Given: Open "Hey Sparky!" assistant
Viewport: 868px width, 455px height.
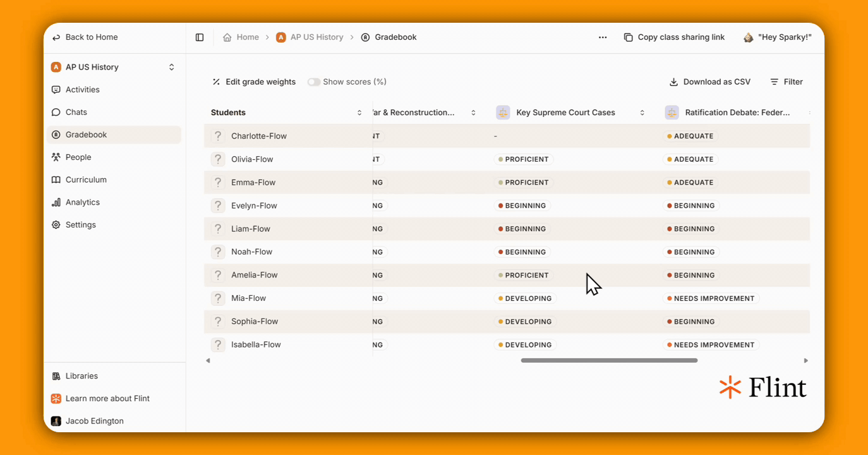Looking at the screenshot, I should pos(777,37).
